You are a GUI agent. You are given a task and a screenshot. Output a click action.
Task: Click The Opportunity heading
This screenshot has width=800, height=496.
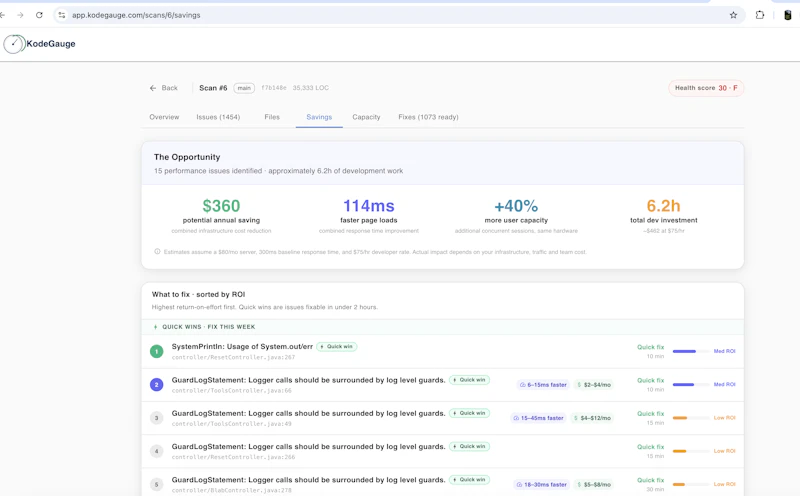(x=187, y=157)
